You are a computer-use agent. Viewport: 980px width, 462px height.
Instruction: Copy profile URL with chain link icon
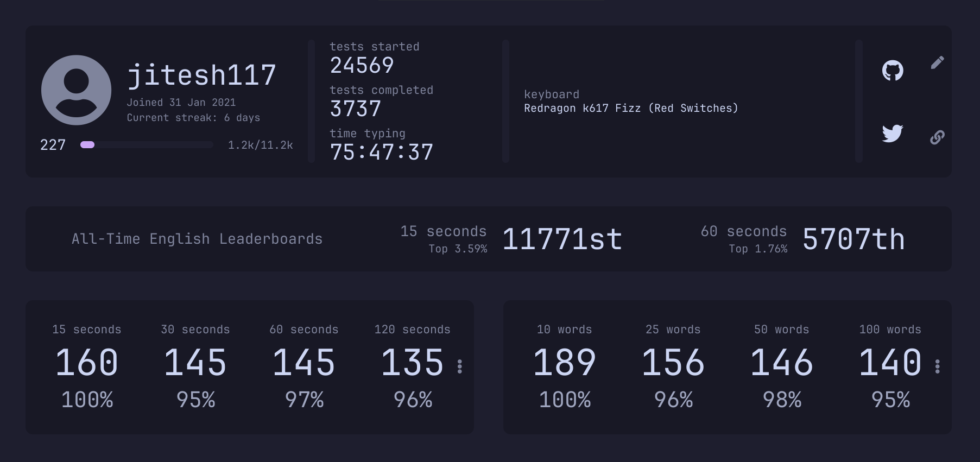(x=937, y=137)
